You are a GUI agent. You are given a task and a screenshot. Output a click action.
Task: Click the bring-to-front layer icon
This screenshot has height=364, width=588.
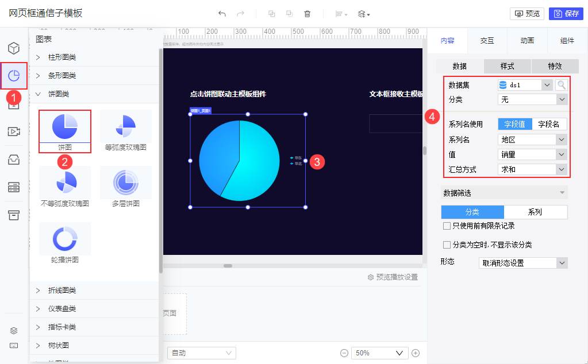click(272, 14)
